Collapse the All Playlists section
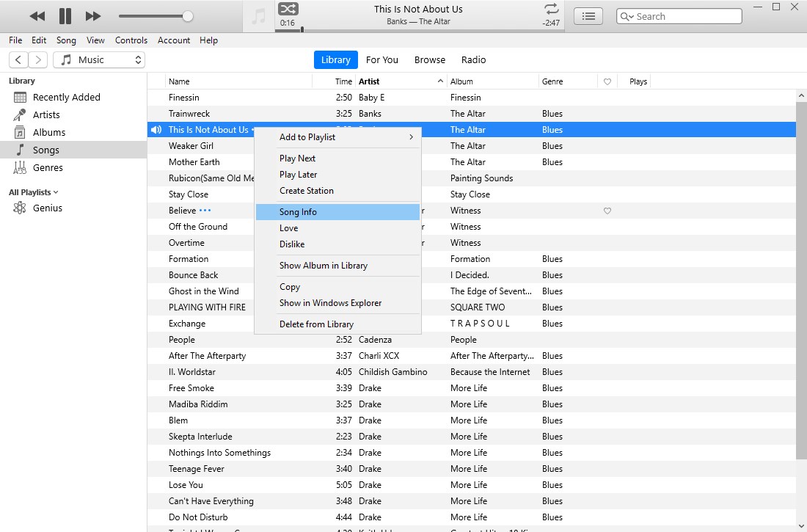 (x=34, y=192)
